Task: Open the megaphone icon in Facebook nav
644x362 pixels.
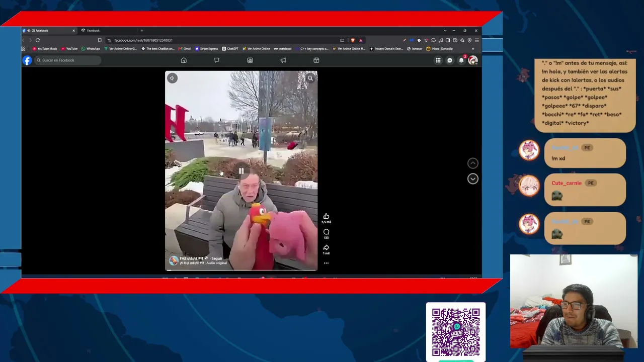Action: click(x=283, y=60)
